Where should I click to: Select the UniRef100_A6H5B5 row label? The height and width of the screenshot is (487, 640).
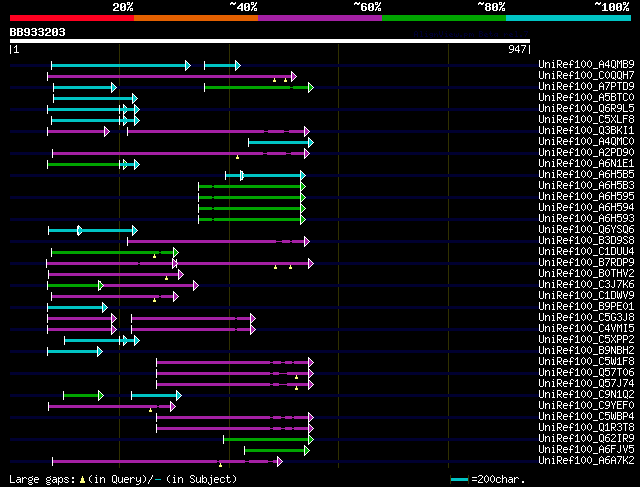click(586, 174)
